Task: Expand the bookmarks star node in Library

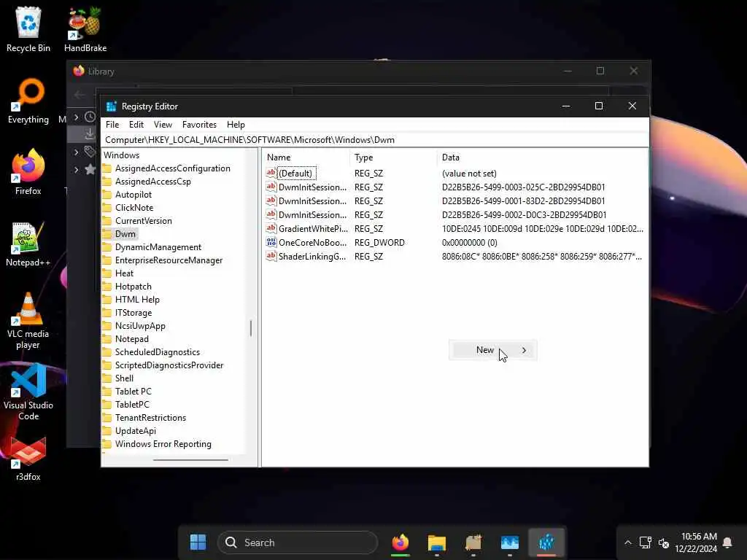Action: tap(76, 169)
